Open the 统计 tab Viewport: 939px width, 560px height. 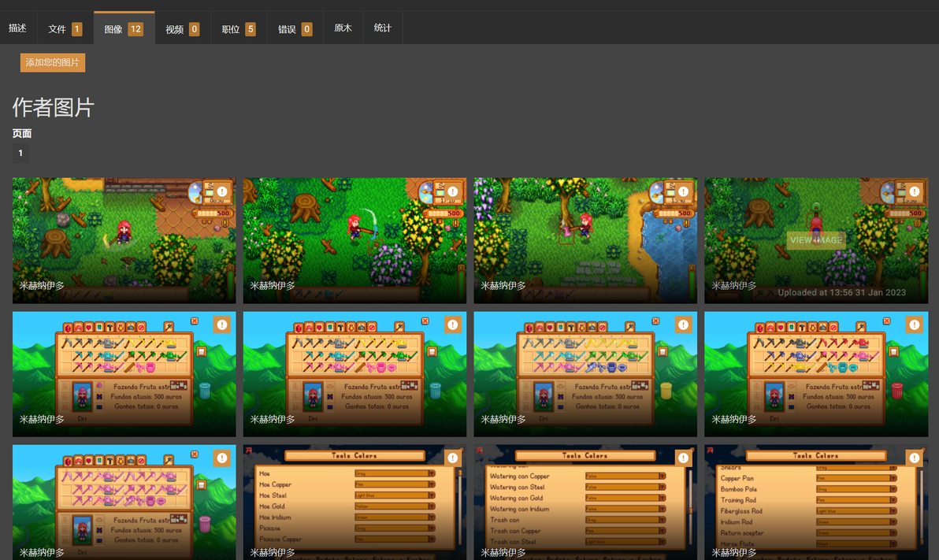(383, 28)
